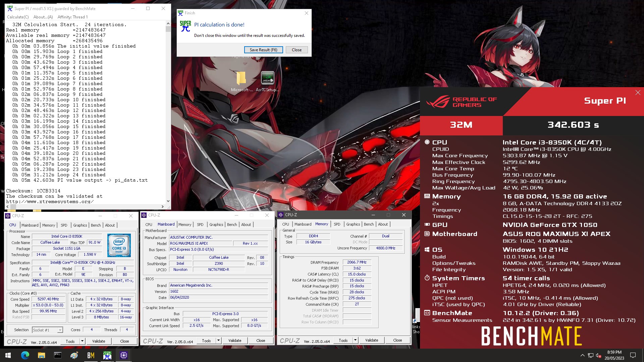Launch Microsoft Edge from the taskbar
This screenshot has width=644, height=362.
tap(25, 355)
